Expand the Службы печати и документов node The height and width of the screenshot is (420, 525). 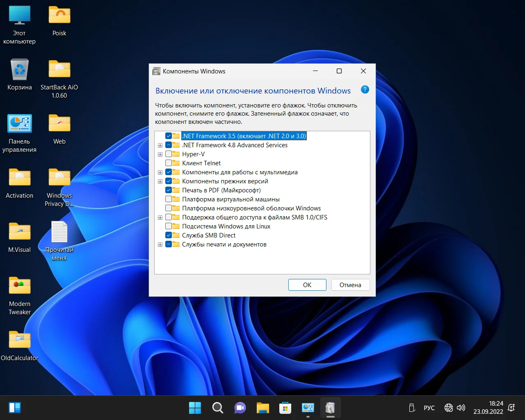[x=160, y=244]
